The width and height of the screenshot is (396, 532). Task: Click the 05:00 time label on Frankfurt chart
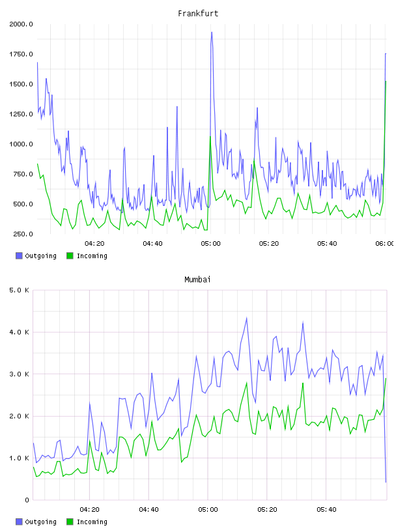(x=210, y=244)
